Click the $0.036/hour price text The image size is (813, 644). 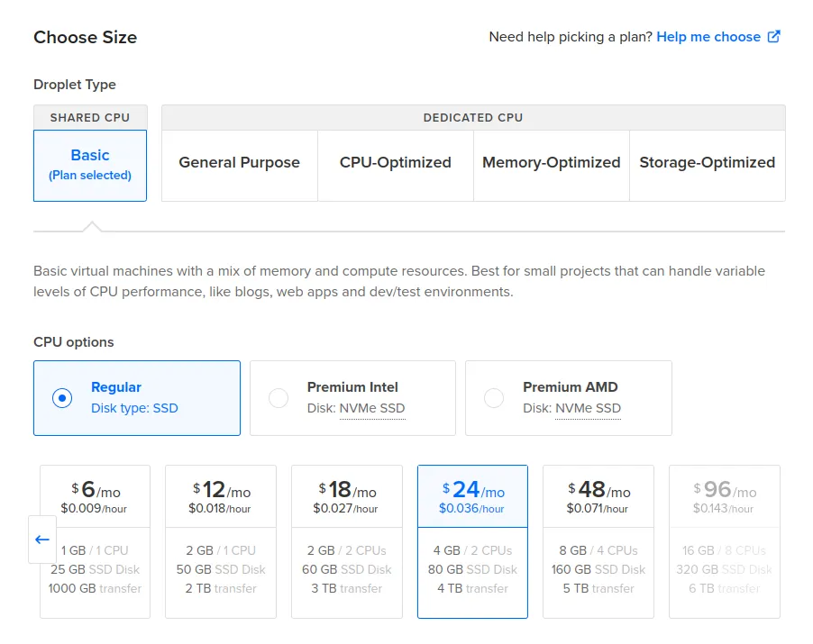pos(471,508)
